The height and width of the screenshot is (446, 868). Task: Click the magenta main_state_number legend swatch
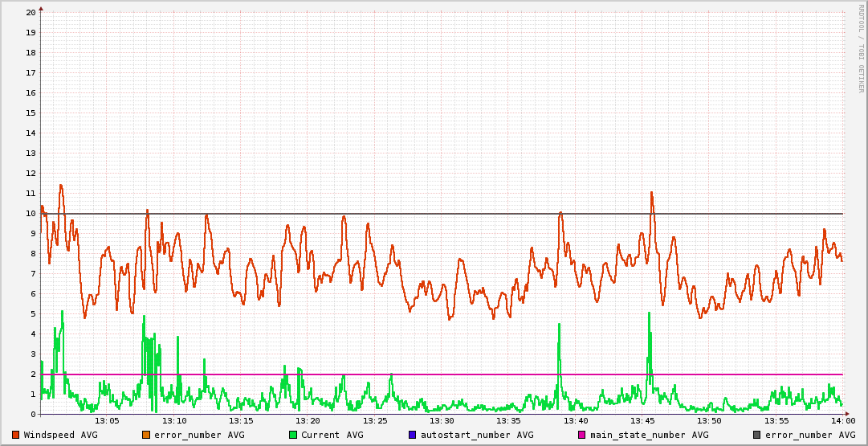pos(582,435)
